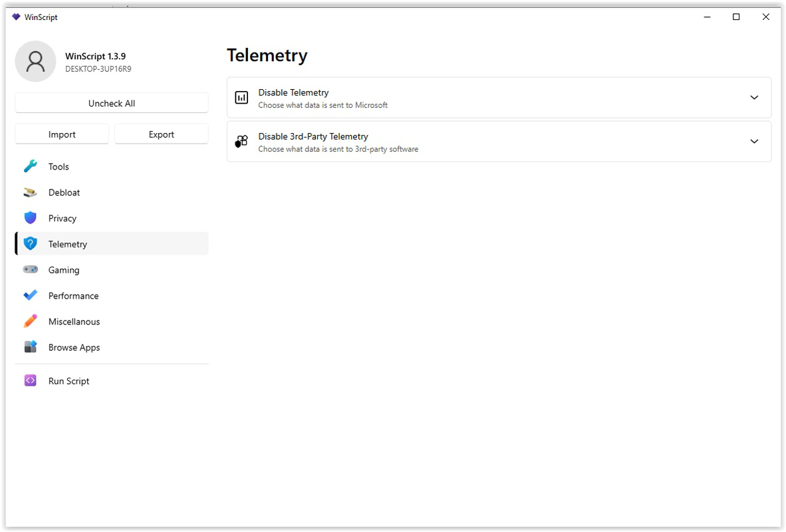
Task: Click the Browse Apps icon
Action: coord(30,347)
